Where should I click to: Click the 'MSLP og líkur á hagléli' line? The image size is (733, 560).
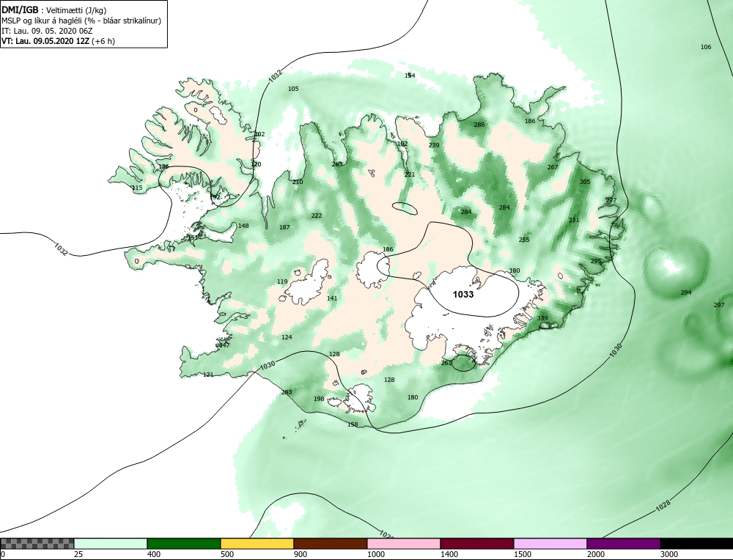[81, 21]
